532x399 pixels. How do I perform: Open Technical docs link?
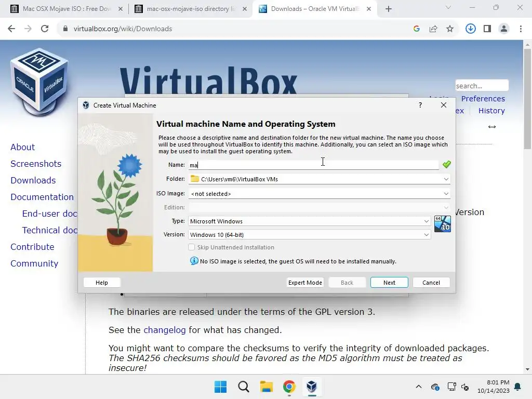(x=50, y=230)
